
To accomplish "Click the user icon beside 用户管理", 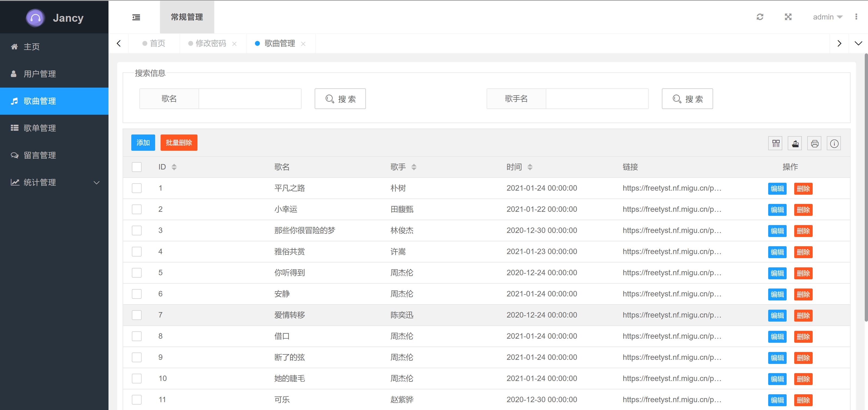I will coord(14,74).
